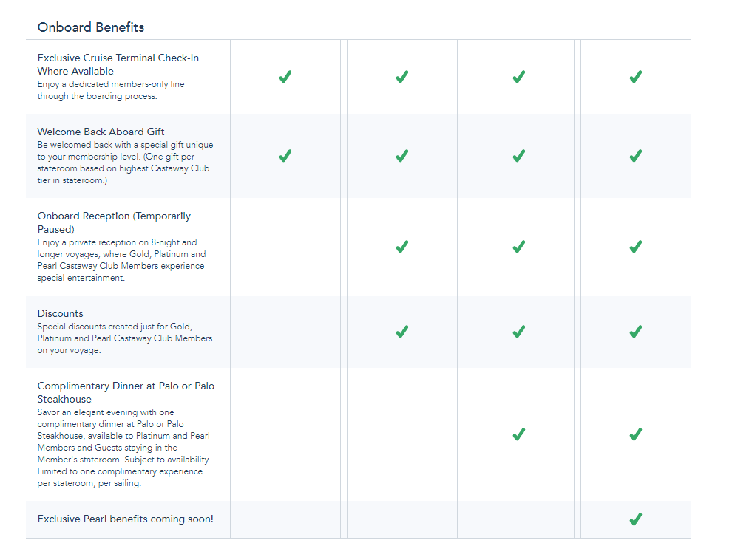The width and height of the screenshot is (732, 560).
Task: Click Onboard Reception (Temporarily Paused) title
Action: (x=114, y=222)
